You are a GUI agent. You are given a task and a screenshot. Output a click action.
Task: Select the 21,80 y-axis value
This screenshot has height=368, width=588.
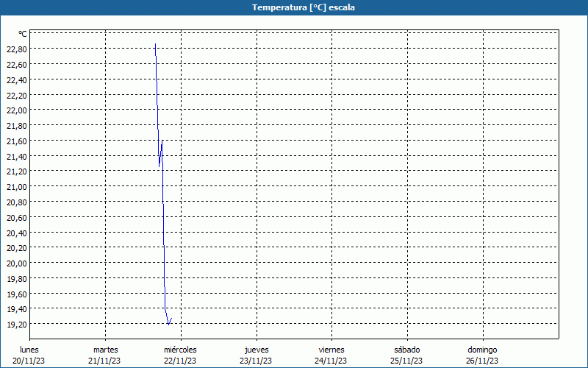pyautogui.click(x=17, y=126)
